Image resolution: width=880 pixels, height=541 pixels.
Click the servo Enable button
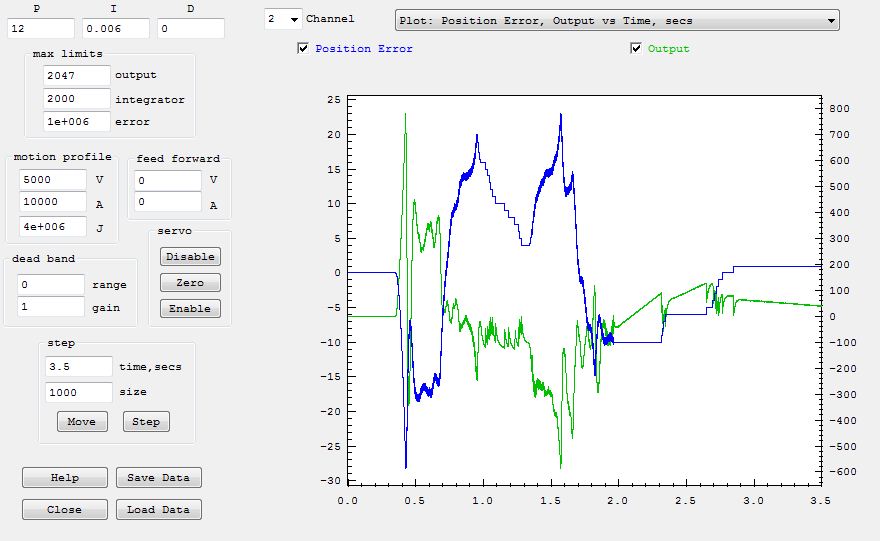pos(190,308)
